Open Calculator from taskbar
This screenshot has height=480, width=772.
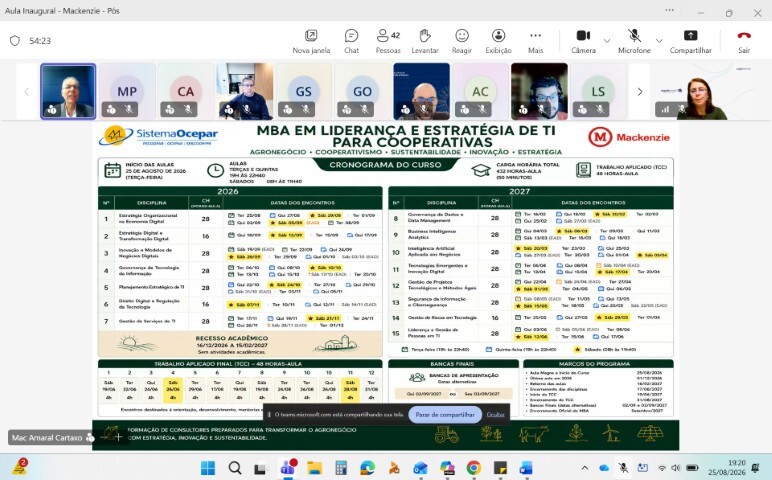click(341, 467)
